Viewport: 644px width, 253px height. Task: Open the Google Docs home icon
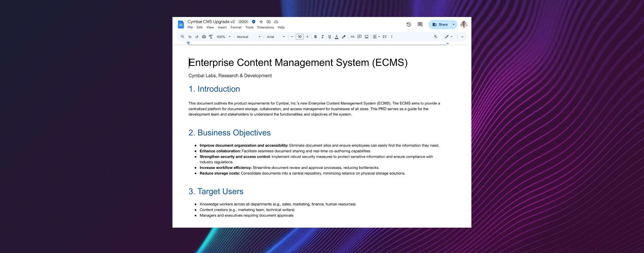click(x=181, y=24)
